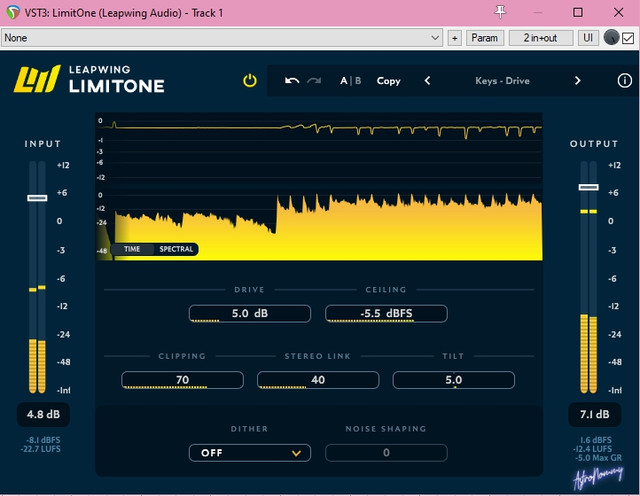This screenshot has height=496, width=640.
Task: Toggle the plugin bypass checkbox
Action: tap(628, 38)
